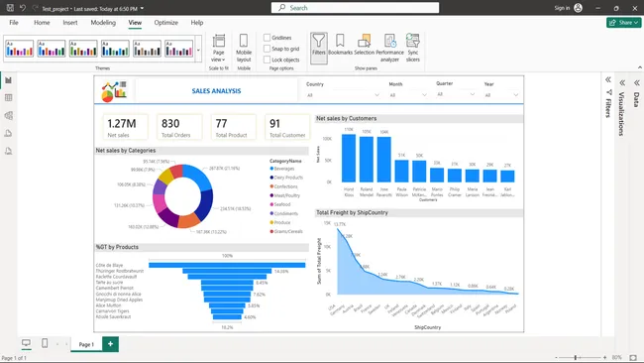Apply the last visible theme thumbnail

point(178,49)
